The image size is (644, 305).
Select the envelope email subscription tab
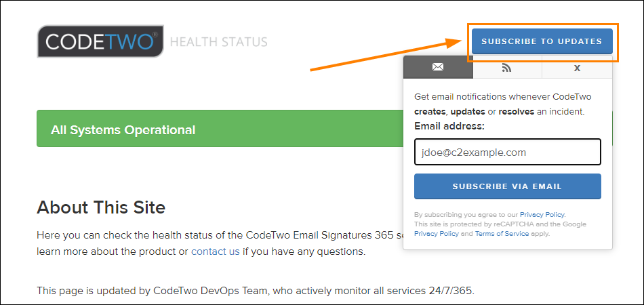tap(438, 67)
